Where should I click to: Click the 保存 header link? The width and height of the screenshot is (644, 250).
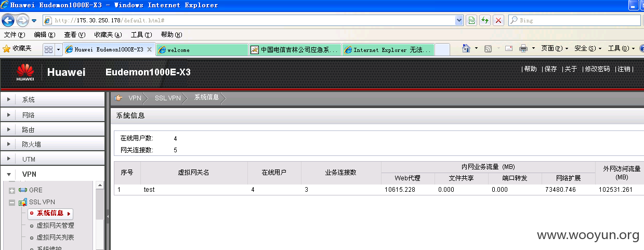click(550, 69)
